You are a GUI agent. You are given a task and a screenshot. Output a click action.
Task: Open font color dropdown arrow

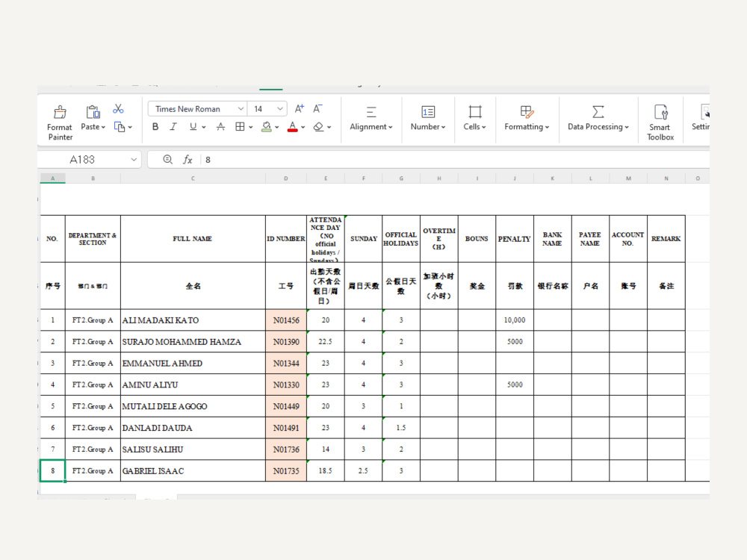pos(303,127)
